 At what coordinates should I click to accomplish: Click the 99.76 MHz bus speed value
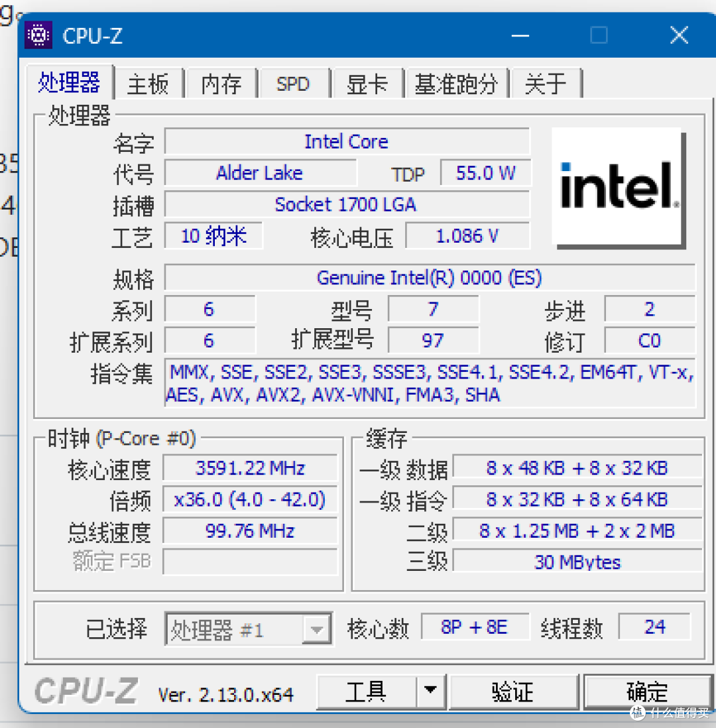pos(250,530)
